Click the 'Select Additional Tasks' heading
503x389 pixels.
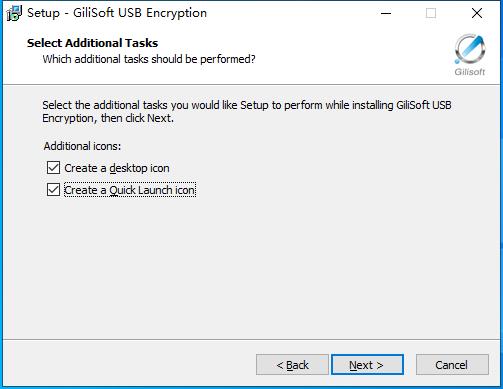[92, 43]
